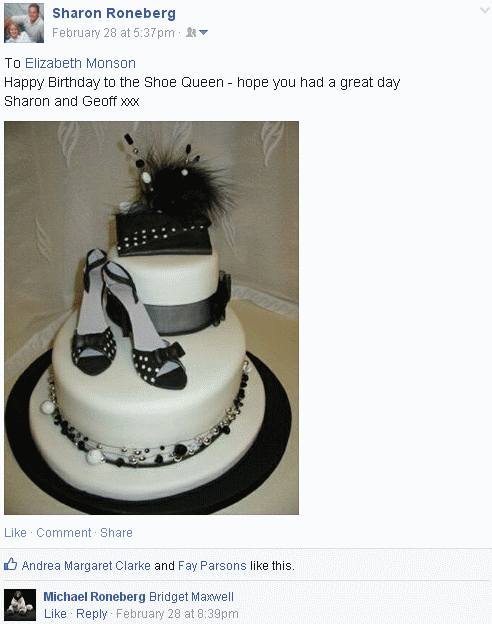Open Andrea Margaret Clarke's profile
The height and width of the screenshot is (624, 492).
[86, 566]
